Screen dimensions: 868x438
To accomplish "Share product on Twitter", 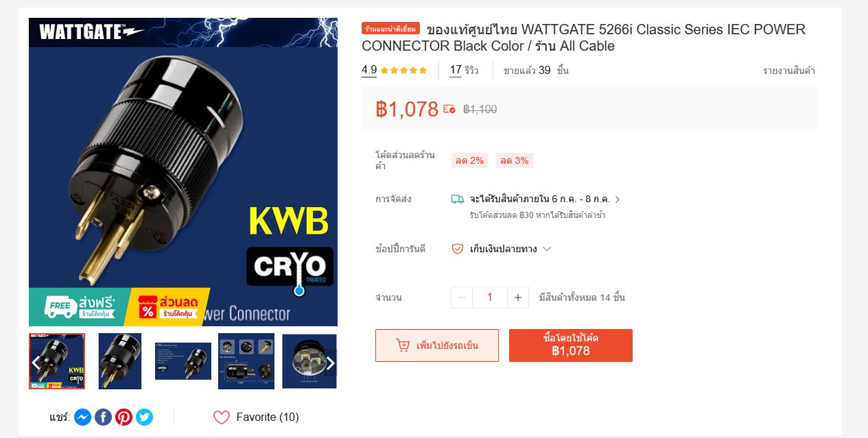I will click(144, 417).
